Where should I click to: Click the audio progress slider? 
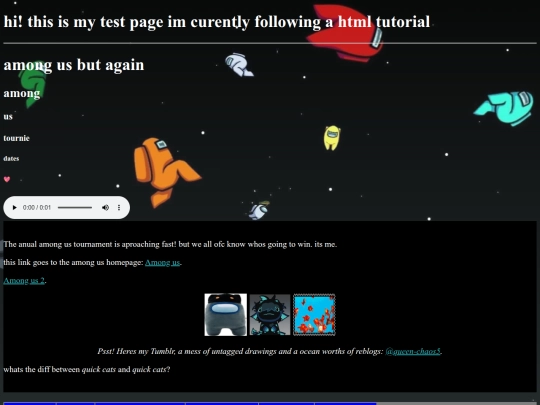tap(75, 208)
